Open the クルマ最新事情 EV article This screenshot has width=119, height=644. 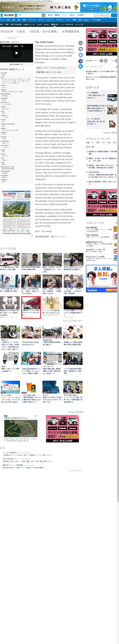point(102,96)
